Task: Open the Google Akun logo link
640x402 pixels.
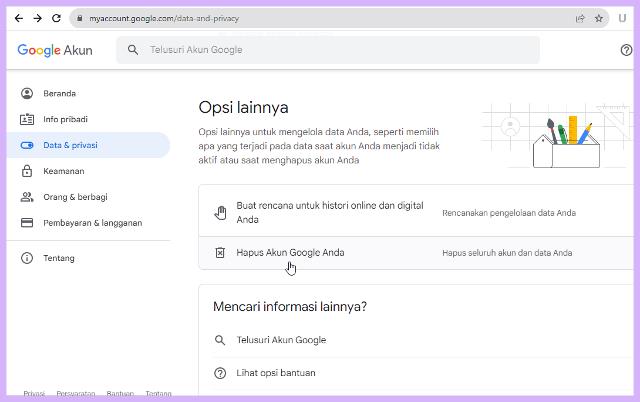Action: (55, 50)
